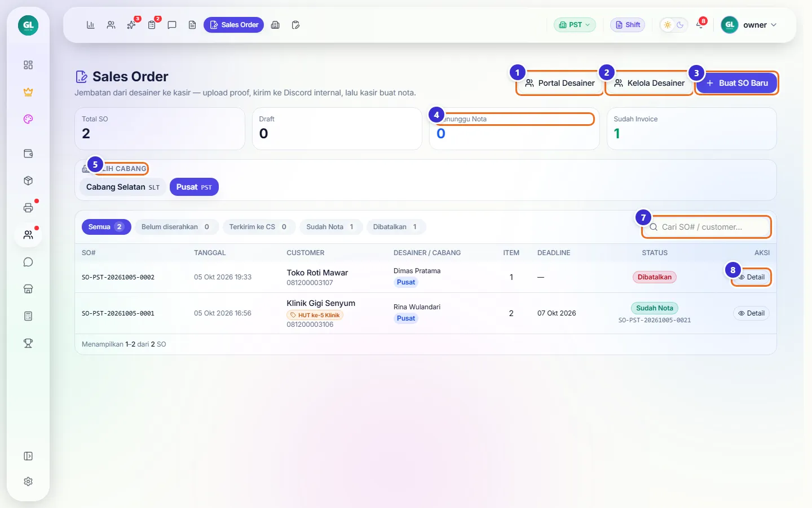
Task: Open the crown icon in sidebar
Action: (28, 92)
